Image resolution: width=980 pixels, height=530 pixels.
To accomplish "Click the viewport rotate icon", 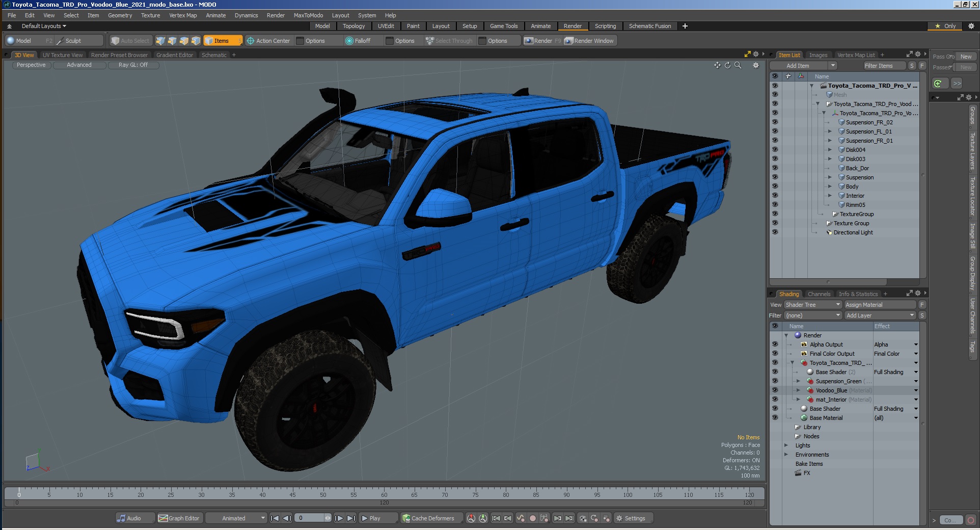I will point(727,65).
